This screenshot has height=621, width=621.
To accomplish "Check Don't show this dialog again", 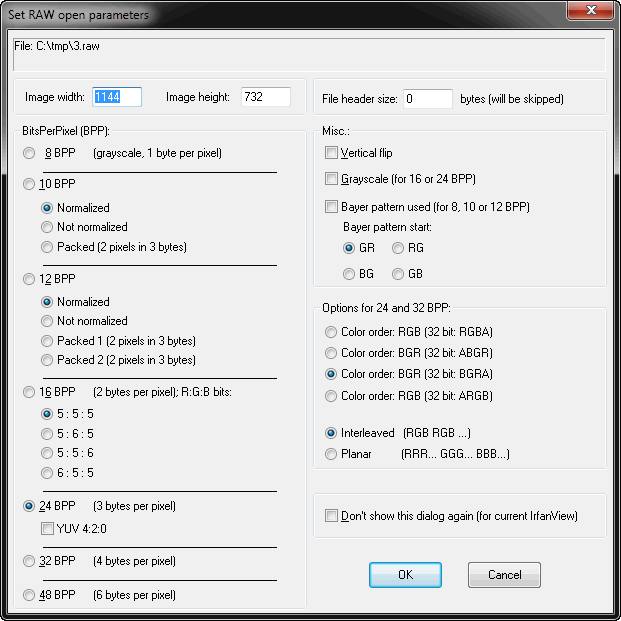I will (x=331, y=516).
